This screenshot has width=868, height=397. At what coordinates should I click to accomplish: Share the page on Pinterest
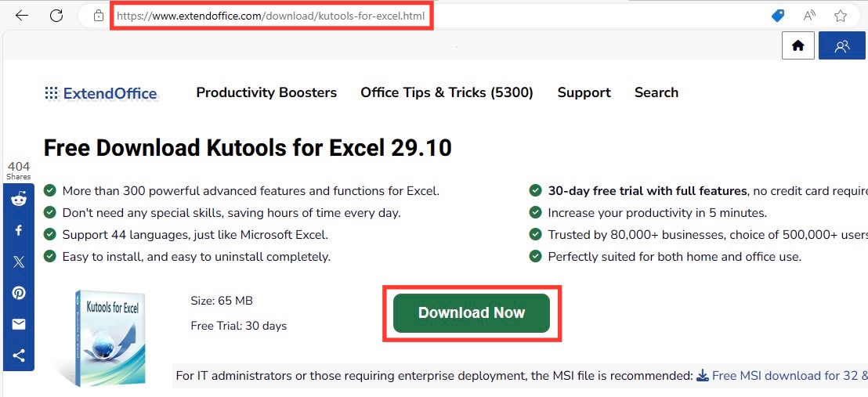tap(19, 293)
